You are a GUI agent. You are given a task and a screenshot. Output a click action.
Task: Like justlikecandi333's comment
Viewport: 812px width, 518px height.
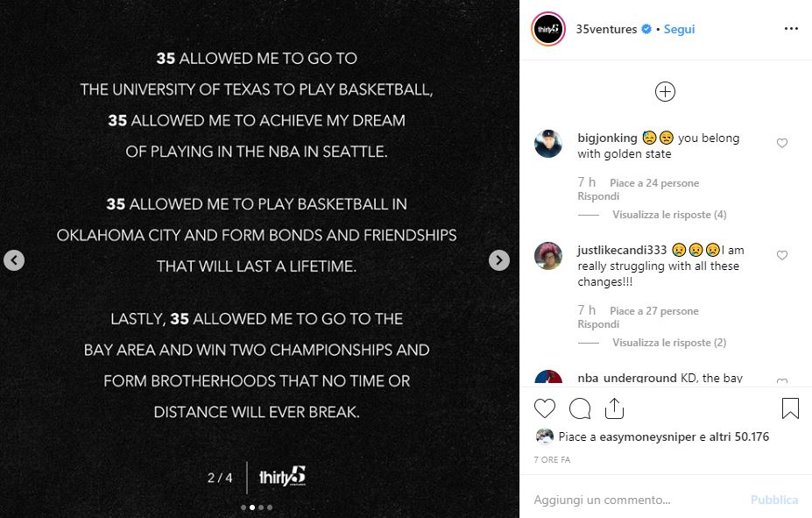click(x=782, y=255)
